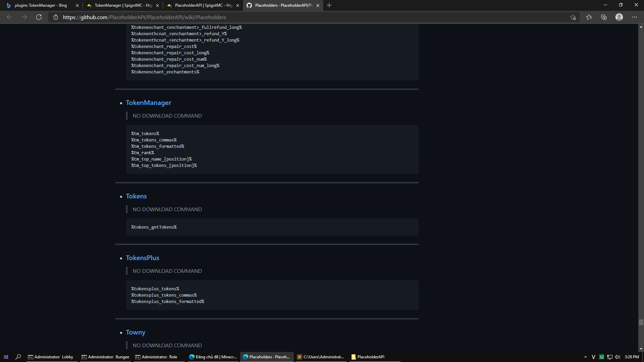Switch to PlaceholderAPI SpigotMC tab
644x362 pixels.
pos(203,5)
